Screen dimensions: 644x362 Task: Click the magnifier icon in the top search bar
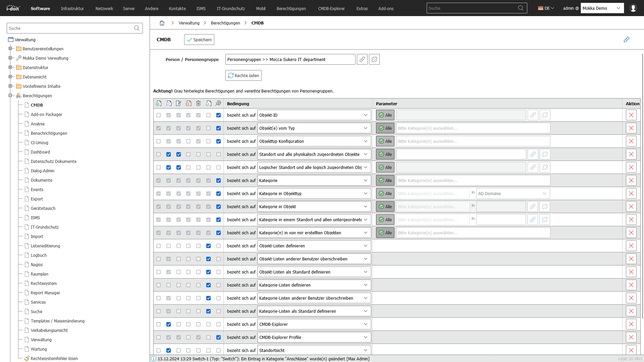(x=521, y=8)
